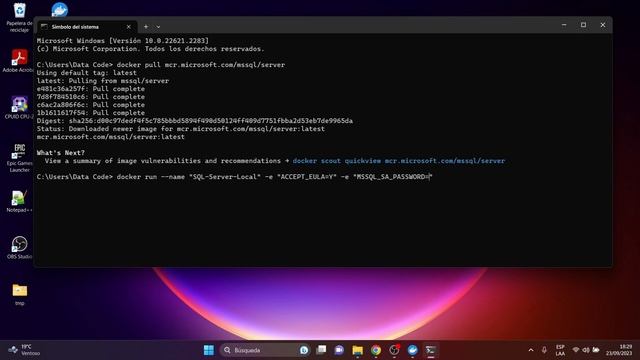Image resolution: width=640 pixels, height=360 pixels.
Task: Show hidden system tray icons chevron
Action: [531, 350]
